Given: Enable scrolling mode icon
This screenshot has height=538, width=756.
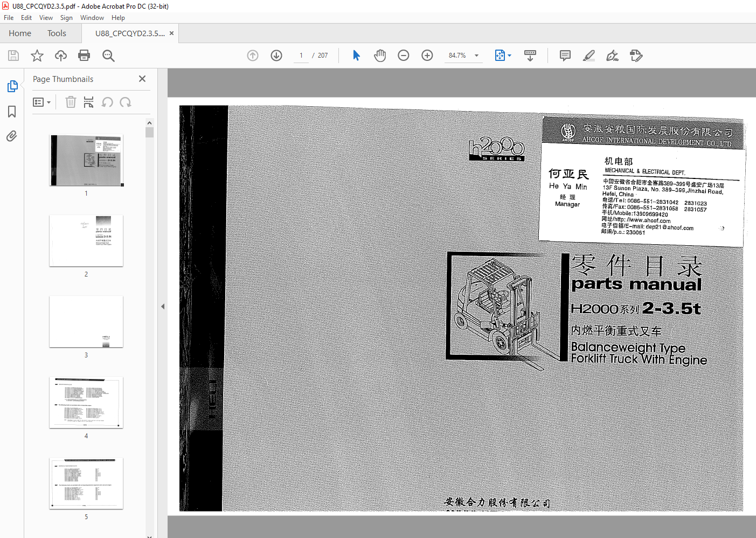Looking at the screenshot, I should point(530,56).
